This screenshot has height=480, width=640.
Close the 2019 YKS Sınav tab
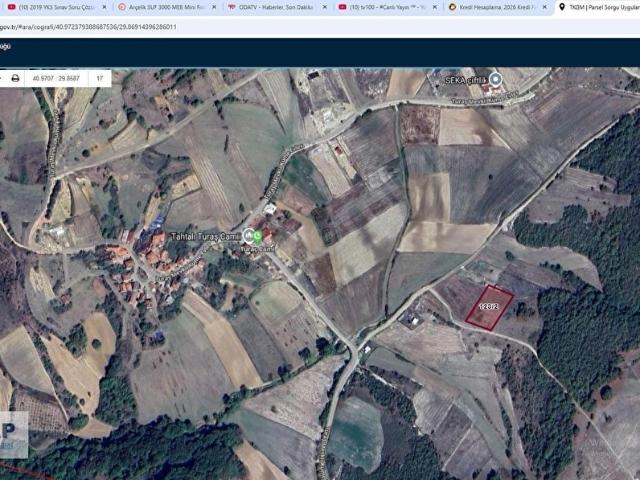point(104,7)
